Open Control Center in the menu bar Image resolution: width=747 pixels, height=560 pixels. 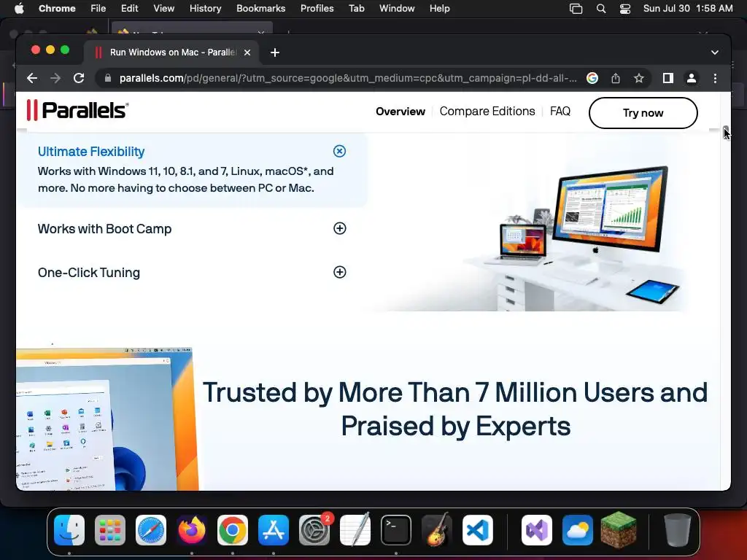[x=625, y=9]
